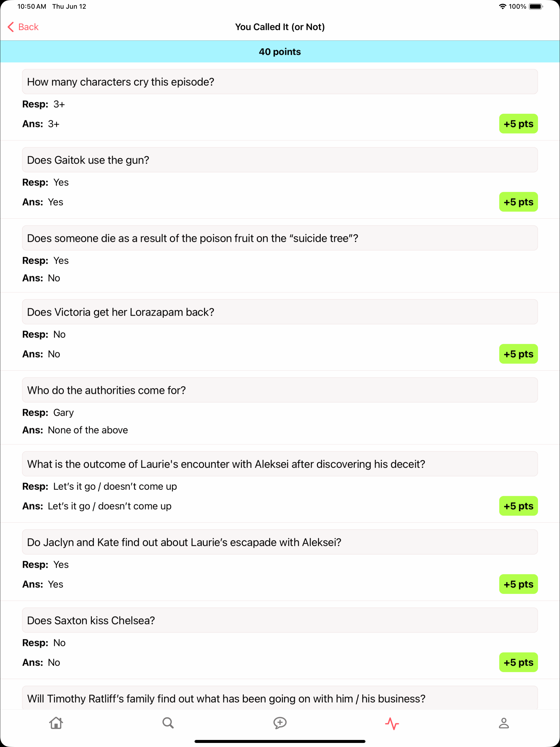The width and height of the screenshot is (560, 747).
Task: Tap +5 pts badge for crying question
Action: tap(518, 124)
